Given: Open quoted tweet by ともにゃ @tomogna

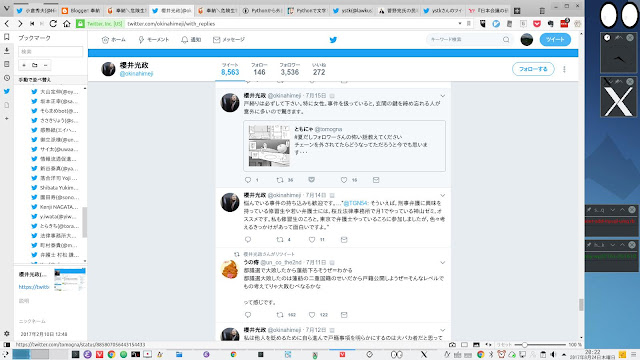Looking at the screenshot, I should tap(344, 146).
